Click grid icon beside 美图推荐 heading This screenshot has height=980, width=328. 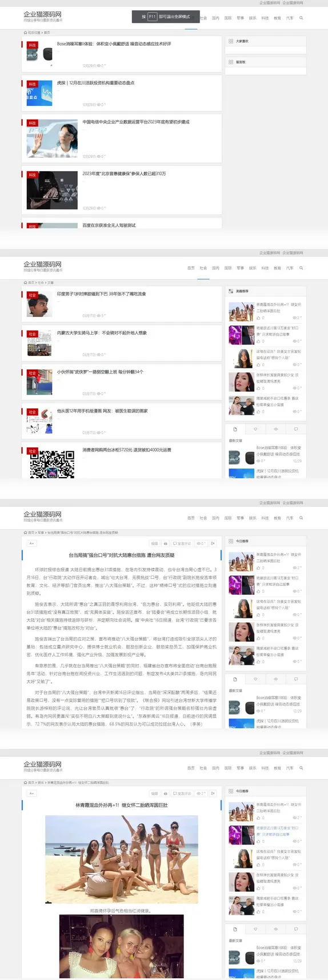coord(231,291)
